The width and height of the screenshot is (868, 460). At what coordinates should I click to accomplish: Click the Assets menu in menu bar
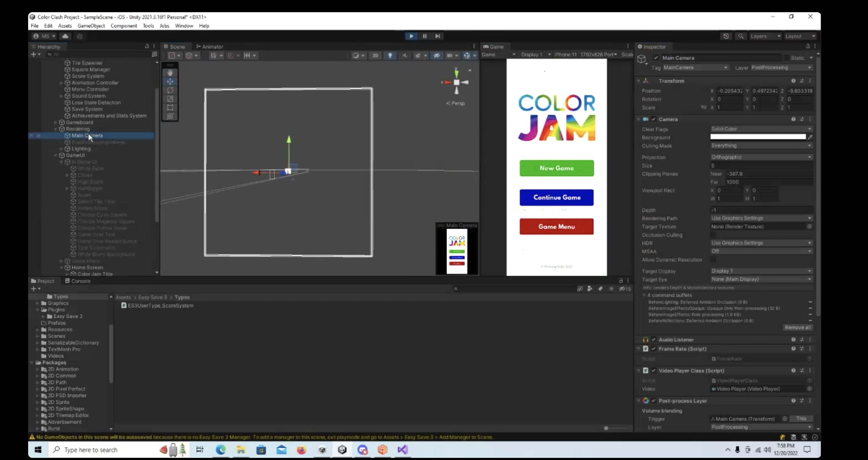click(64, 26)
